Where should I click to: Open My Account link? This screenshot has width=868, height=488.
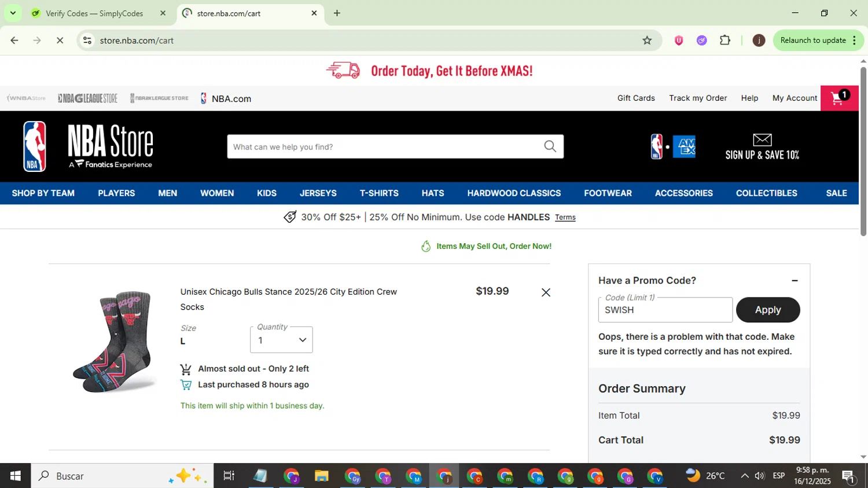click(x=795, y=98)
